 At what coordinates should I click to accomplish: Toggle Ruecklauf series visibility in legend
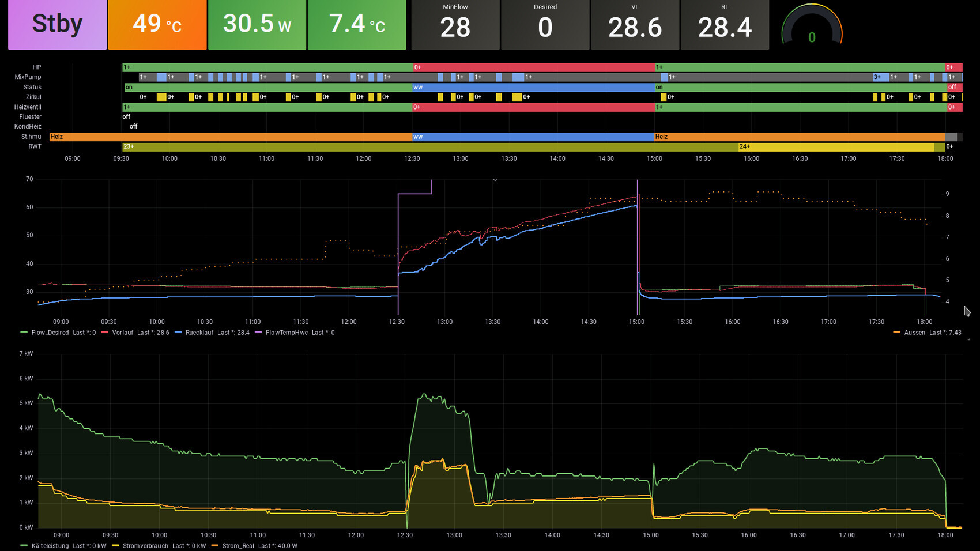click(x=199, y=333)
